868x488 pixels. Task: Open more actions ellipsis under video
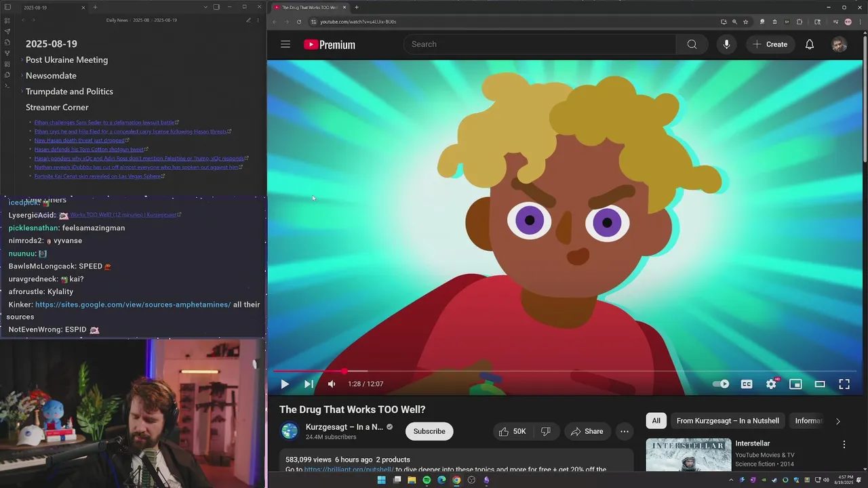625,431
